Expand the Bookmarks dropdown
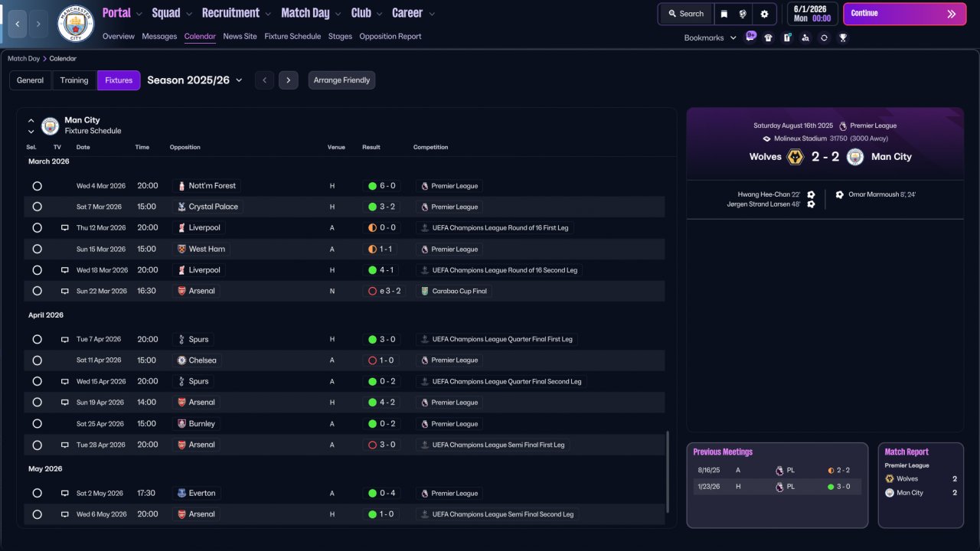 pyautogui.click(x=710, y=37)
